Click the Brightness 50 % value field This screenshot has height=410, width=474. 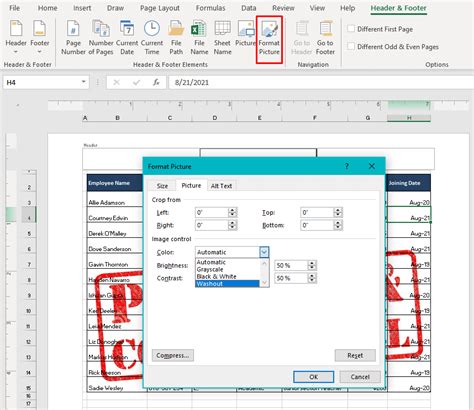(291, 265)
